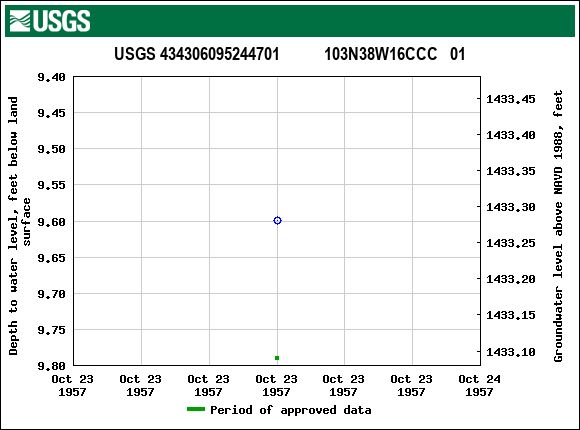Image resolution: width=580 pixels, height=430 pixels.
Task: Click the 'Groundwater level above NAVD 1988' axis title
Action: (x=558, y=226)
